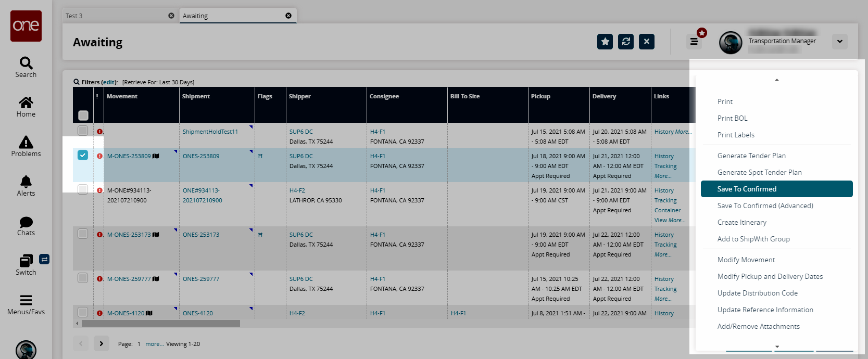Click the horizontal table scrollbar
Image resolution: width=868 pixels, height=359 pixels.
pyautogui.click(x=160, y=324)
